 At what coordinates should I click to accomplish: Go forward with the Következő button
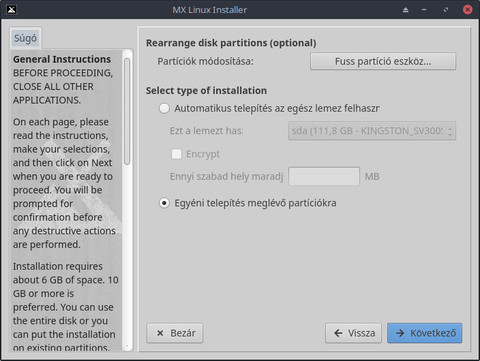coord(425,333)
